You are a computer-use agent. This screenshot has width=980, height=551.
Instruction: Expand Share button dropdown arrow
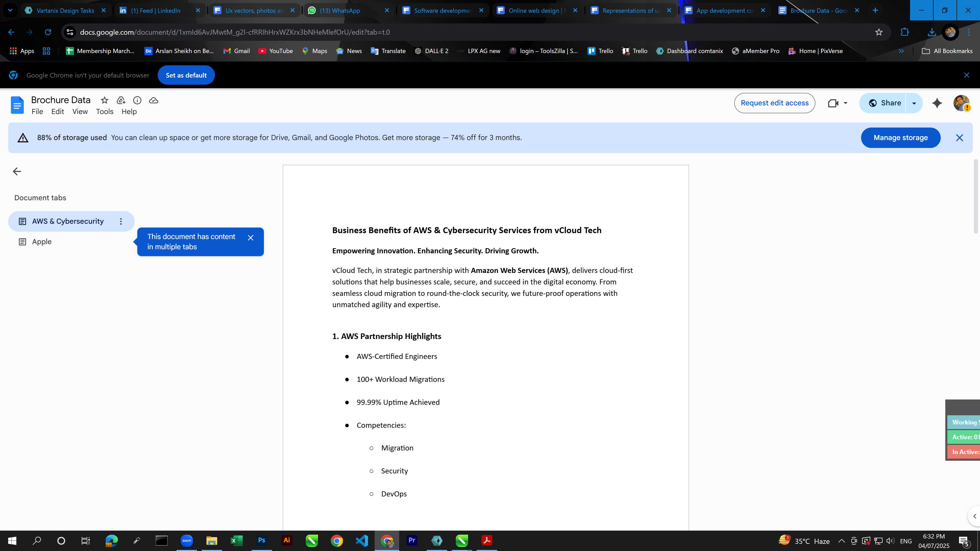pyautogui.click(x=914, y=103)
